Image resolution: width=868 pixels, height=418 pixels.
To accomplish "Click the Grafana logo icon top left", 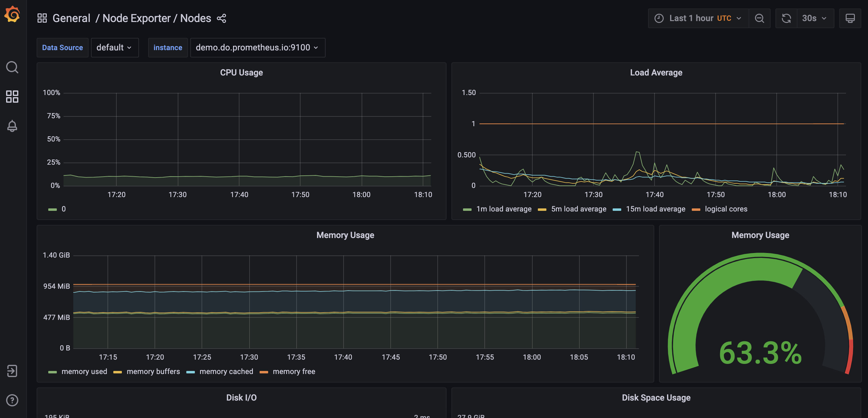I will point(12,18).
